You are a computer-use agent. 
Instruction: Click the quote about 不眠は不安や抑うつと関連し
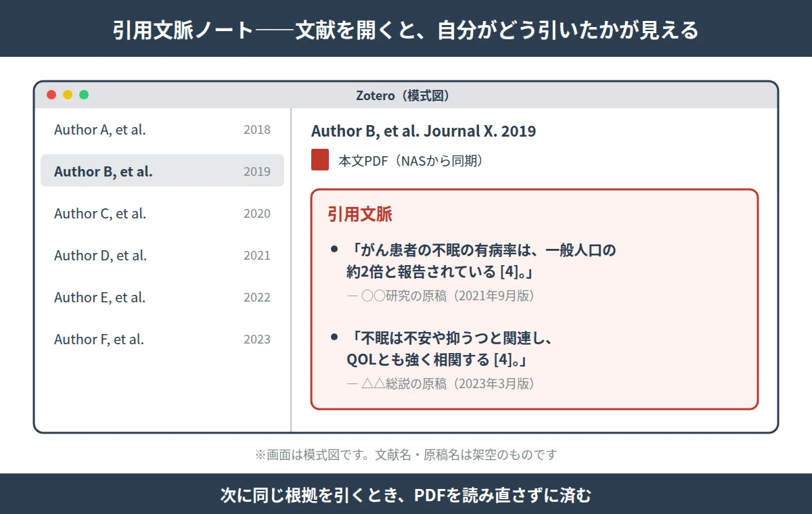click(x=451, y=349)
